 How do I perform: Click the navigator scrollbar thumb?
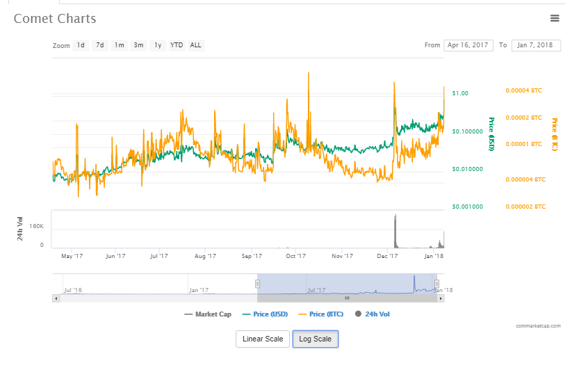pyautogui.click(x=347, y=298)
